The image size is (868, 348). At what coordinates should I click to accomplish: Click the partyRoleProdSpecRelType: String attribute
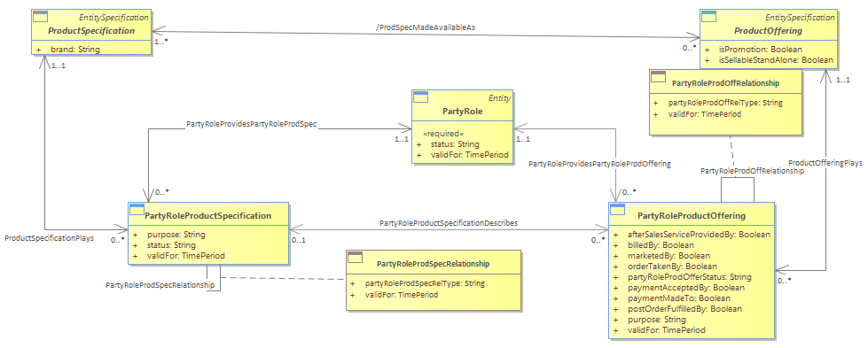425,283
